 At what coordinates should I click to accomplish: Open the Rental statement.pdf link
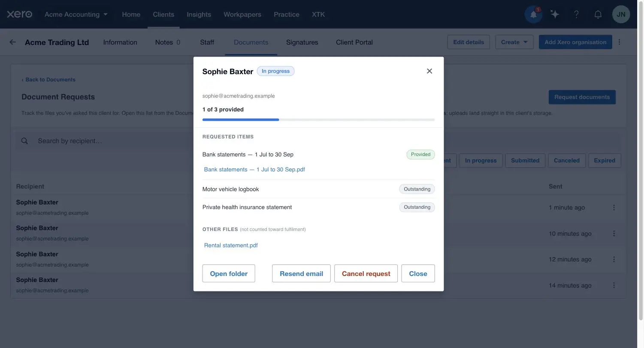pyautogui.click(x=231, y=246)
